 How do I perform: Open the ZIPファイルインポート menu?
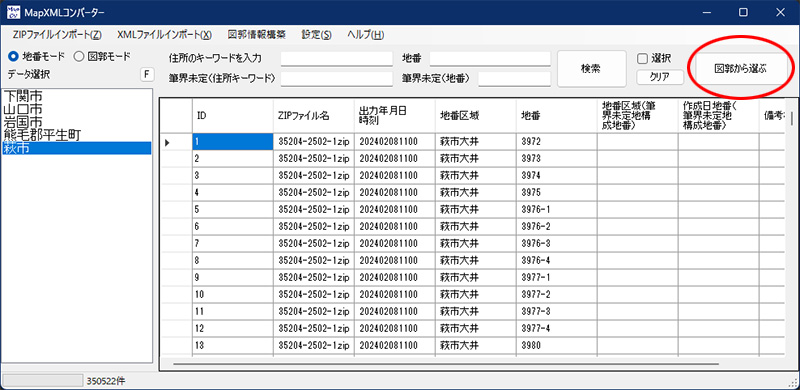tap(57, 35)
